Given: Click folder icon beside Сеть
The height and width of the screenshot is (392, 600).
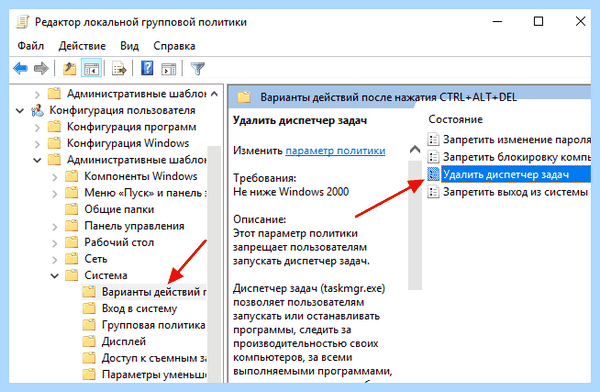Looking at the screenshot, I should 72,259.
